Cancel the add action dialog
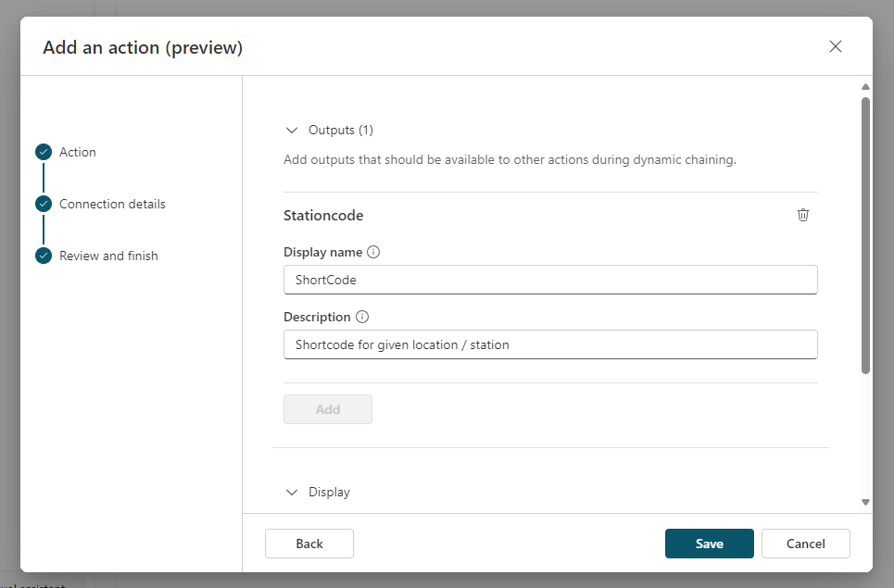This screenshot has height=588, width=894. (805, 544)
